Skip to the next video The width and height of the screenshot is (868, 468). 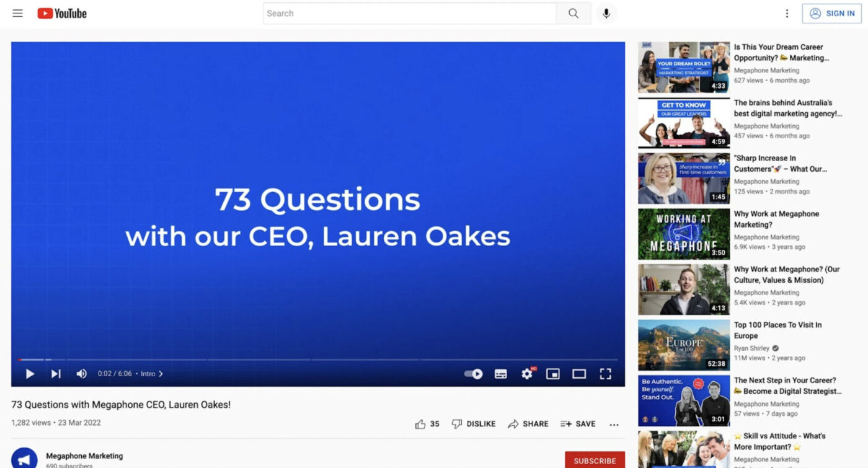(x=56, y=374)
